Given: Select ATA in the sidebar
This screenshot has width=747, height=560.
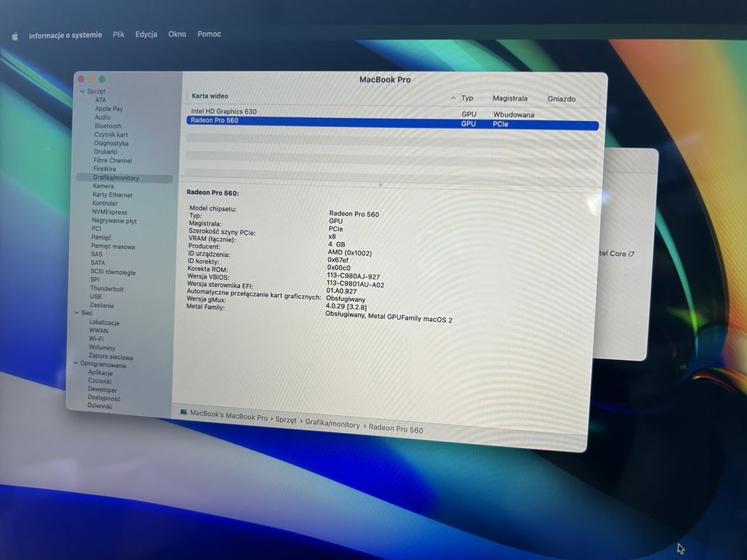Looking at the screenshot, I should pyautogui.click(x=101, y=100).
